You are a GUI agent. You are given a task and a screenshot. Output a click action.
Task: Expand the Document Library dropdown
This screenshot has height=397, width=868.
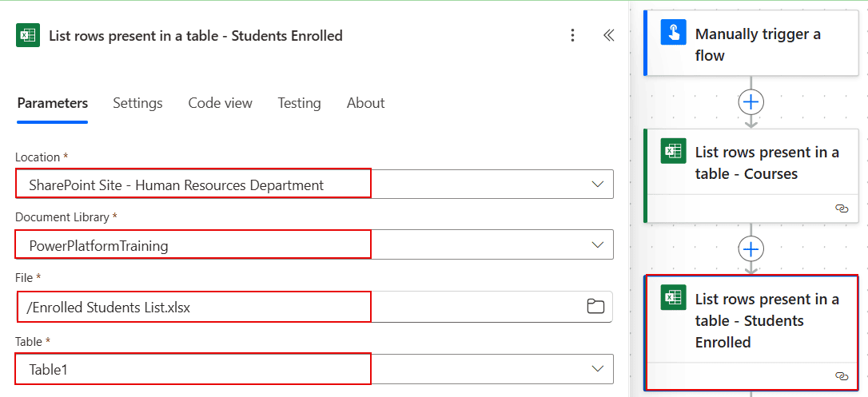click(597, 244)
